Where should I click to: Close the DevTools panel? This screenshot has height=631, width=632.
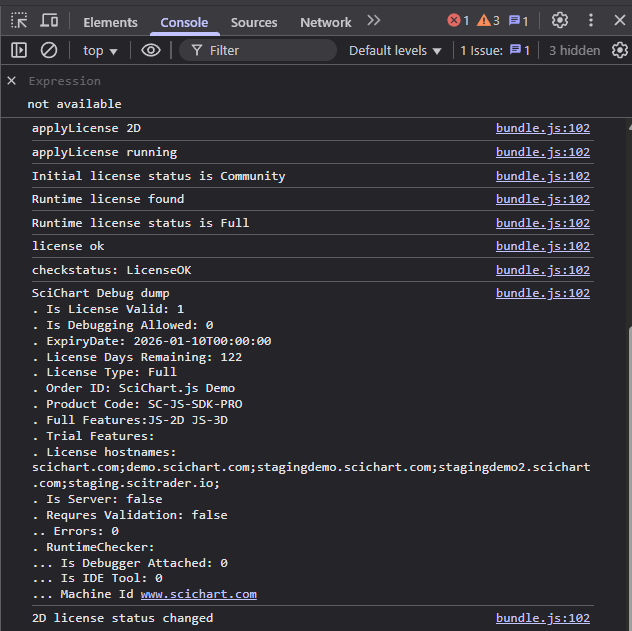point(620,20)
